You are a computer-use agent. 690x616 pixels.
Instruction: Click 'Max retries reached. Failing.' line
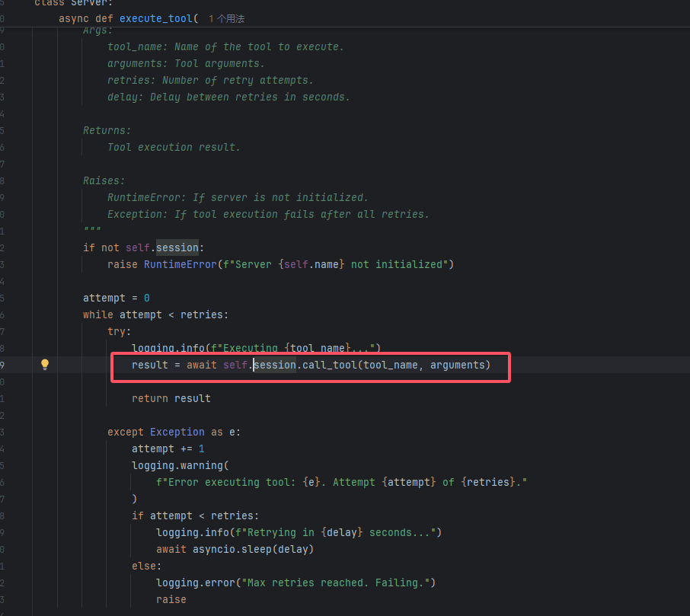pyautogui.click(x=295, y=582)
